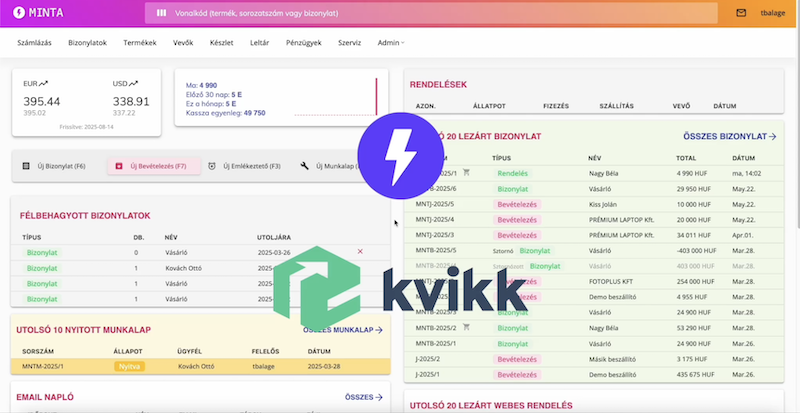Screen dimensions: 800x413
Task: Click the Nyitva status badge
Action: pos(130,366)
